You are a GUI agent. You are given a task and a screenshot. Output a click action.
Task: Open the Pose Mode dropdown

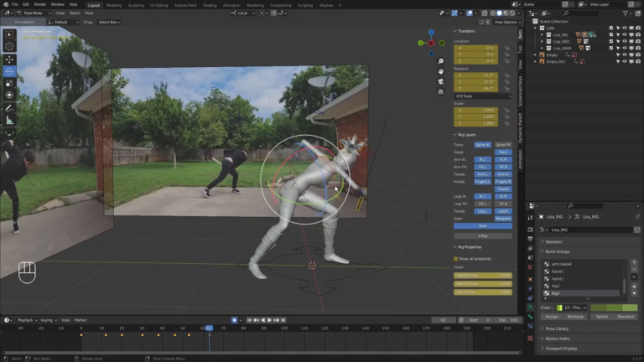tap(34, 13)
